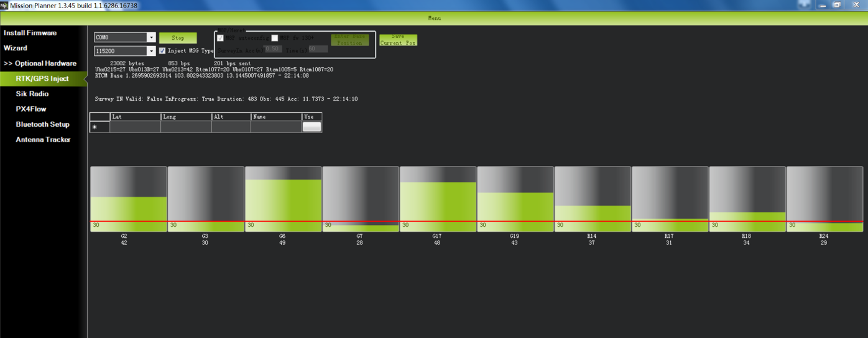This screenshot has height=338, width=868.
Task: Toggle the Inject MSG Type checkbox
Action: click(162, 51)
